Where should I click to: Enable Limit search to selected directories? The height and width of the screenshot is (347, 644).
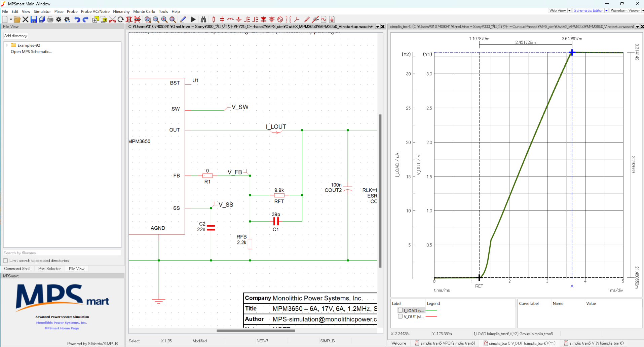click(6, 261)
